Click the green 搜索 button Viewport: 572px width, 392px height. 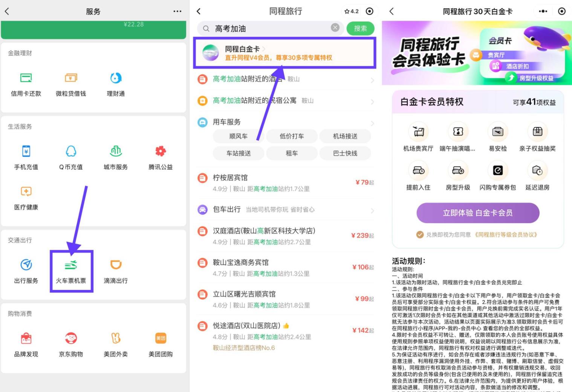360,28
